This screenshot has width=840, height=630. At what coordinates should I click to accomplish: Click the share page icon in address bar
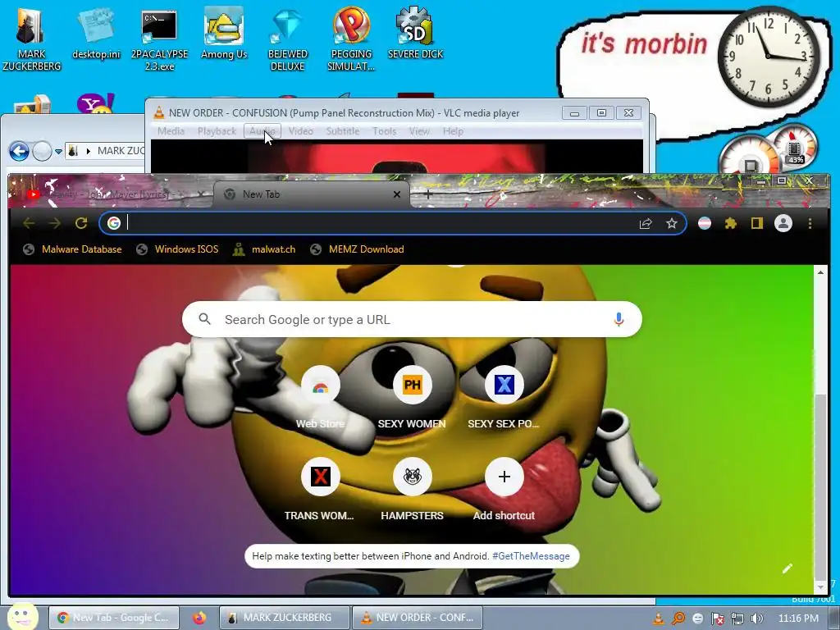(x=646, y=223)
